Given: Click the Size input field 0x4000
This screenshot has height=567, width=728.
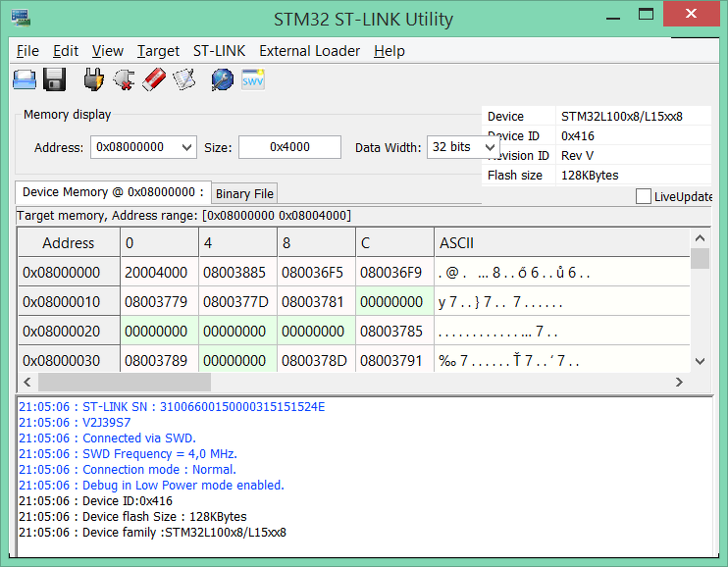Looking at the screenshot, I should coord(289,147).
